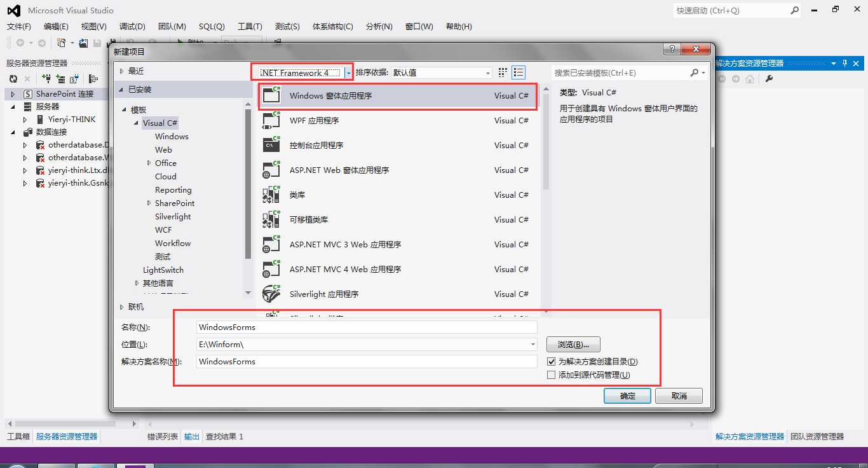The image size is (868, 468).
Task: Click the 名称 project name field
Action: pos(367,327)
